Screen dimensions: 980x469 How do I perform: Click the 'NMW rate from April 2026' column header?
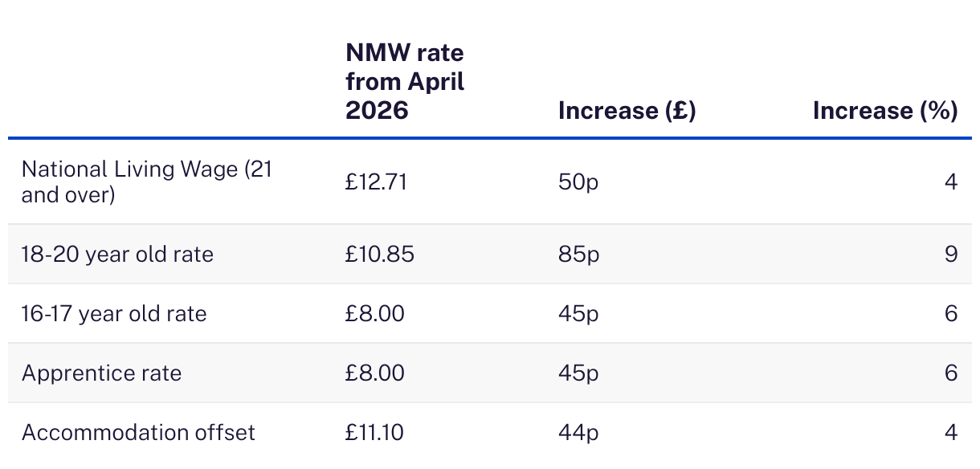coord(405,82)
